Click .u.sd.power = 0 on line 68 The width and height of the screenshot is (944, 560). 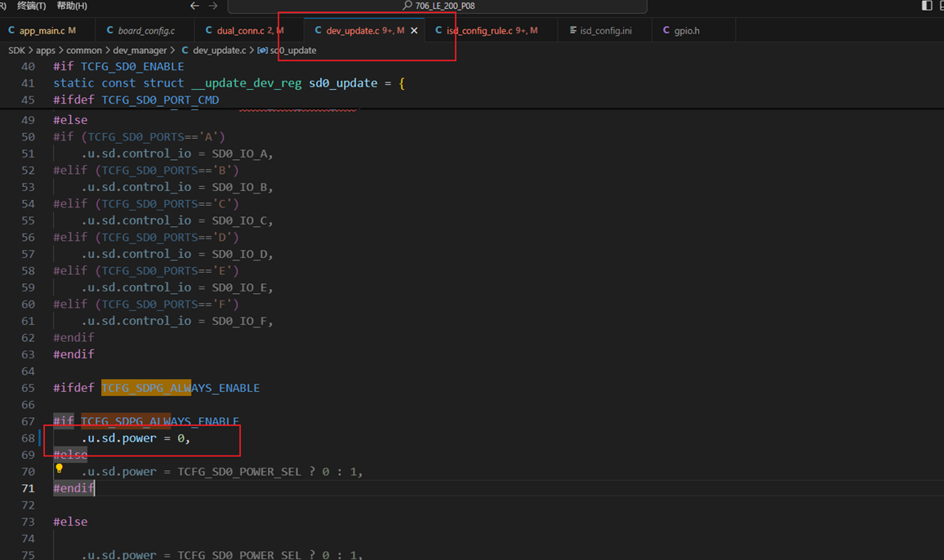pos(132,438)
